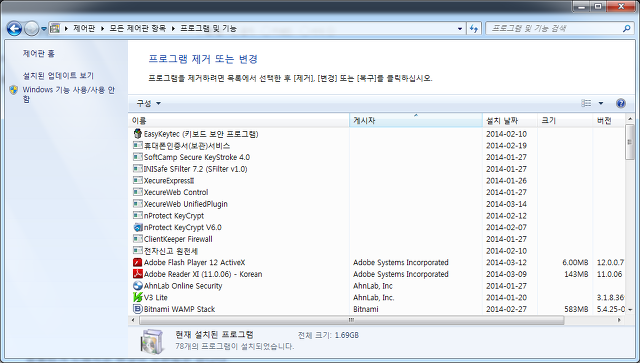
Task: Click vertical scrollbar thumb of program list
Action: [x=629, y=142]
